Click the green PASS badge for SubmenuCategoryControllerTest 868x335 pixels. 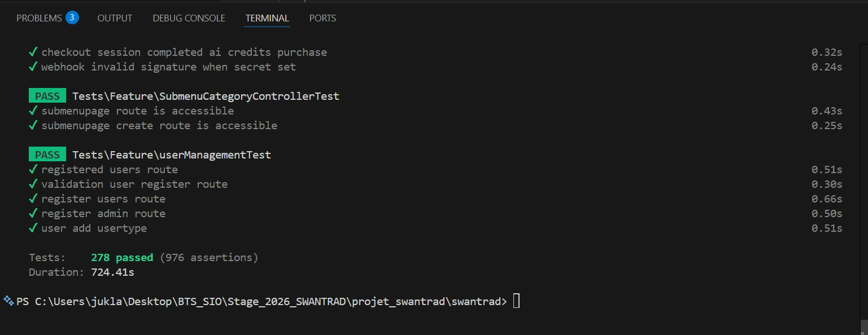47,96
